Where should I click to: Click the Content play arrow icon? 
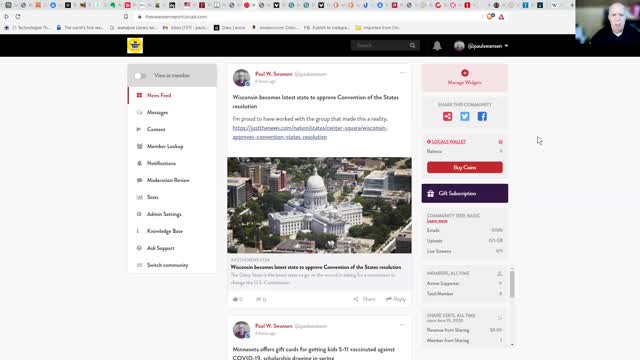click(x=139, y=129)
